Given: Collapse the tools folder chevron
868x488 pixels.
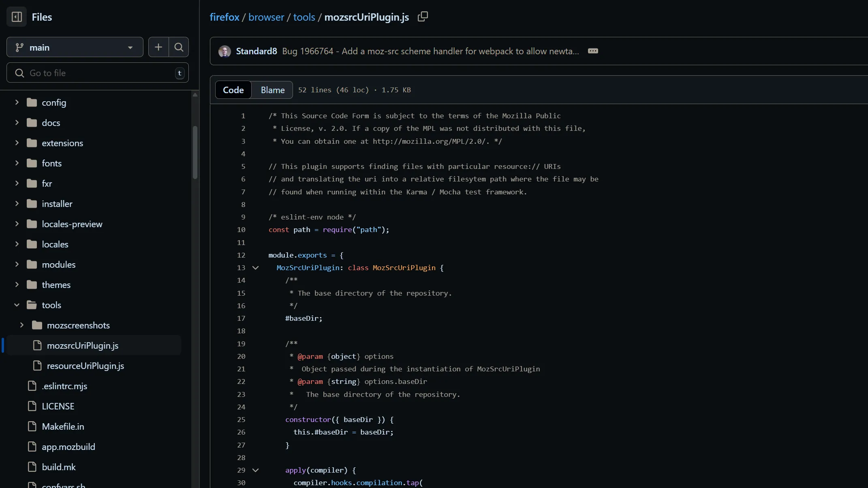Looking at the screenshot, I should tap(17, 305).
